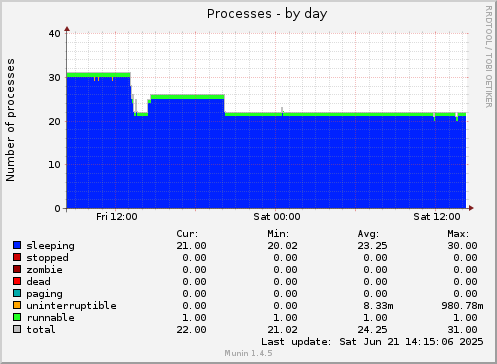Click the 'Fri 12:00' time axis label
This screenshot has height=364, width=497.
[117, 217]
